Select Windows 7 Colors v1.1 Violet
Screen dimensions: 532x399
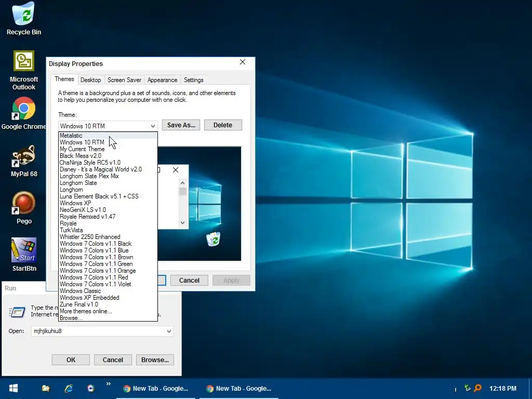[108, 284]
